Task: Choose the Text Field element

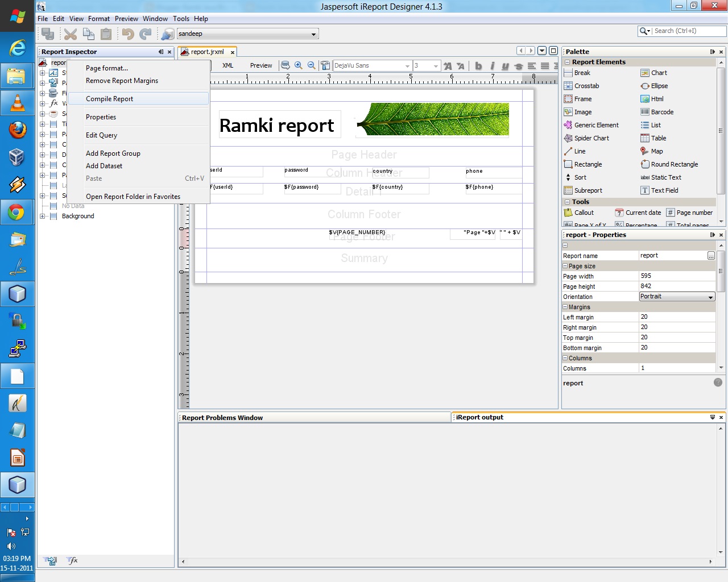Action: pyautogui.click(x=659, y=190)
